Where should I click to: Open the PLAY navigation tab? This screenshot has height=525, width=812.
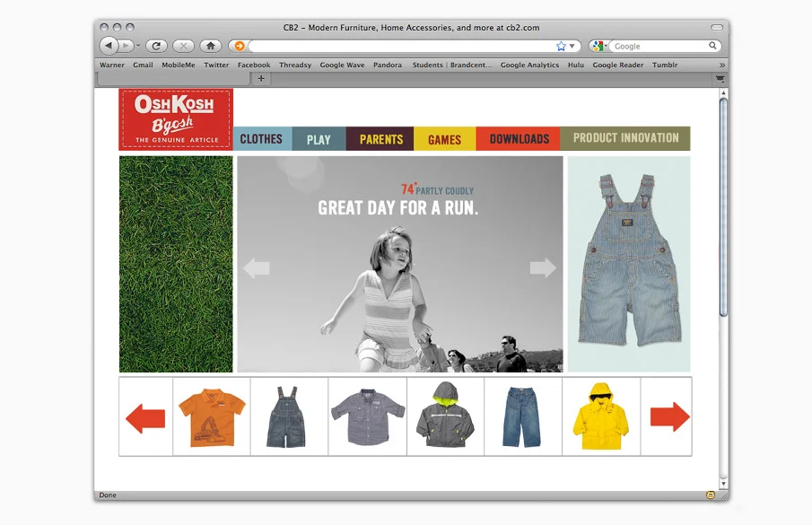(x=319, y=139)
